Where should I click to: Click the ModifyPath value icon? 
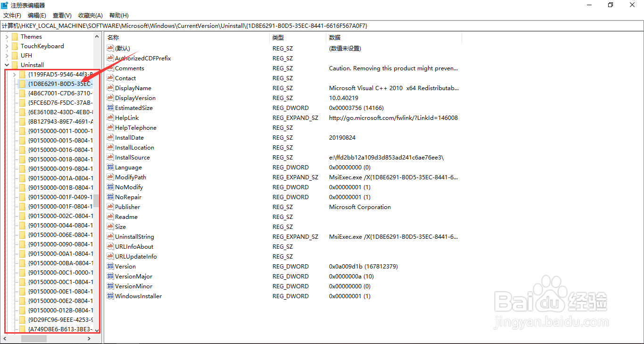(x=111, y=177)
